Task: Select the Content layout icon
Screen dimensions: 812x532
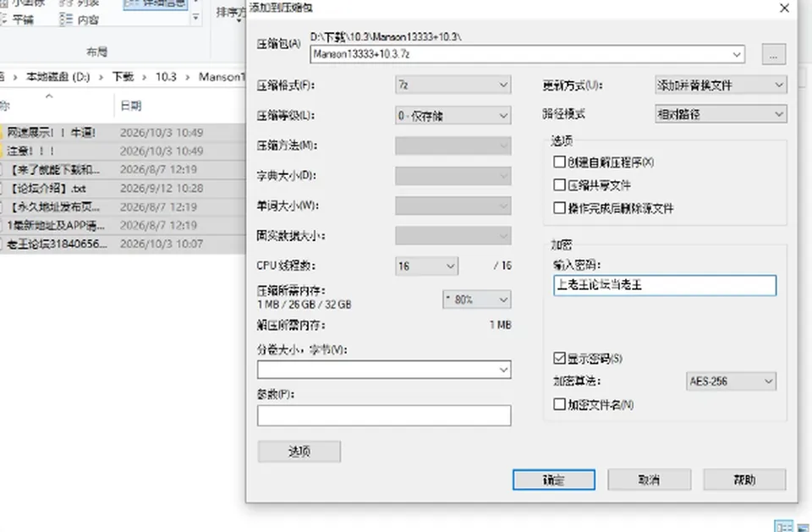Action: coord(66,19)
